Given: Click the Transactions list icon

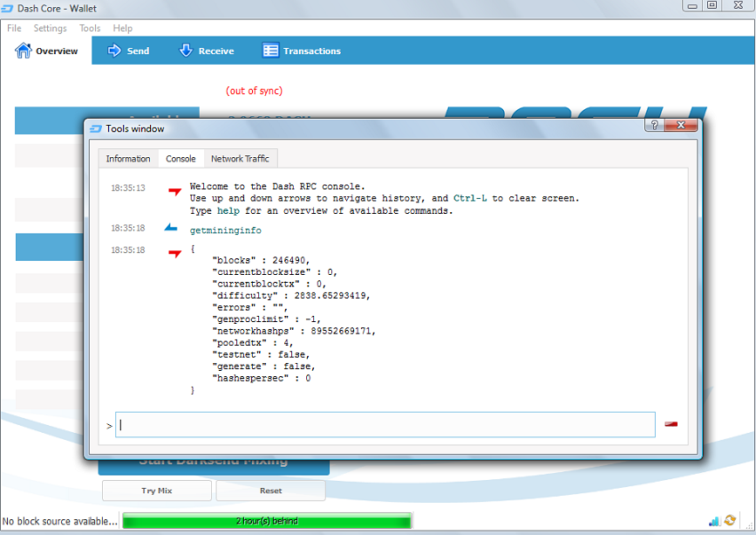Looking at the screenshot, I should [270, 51].
